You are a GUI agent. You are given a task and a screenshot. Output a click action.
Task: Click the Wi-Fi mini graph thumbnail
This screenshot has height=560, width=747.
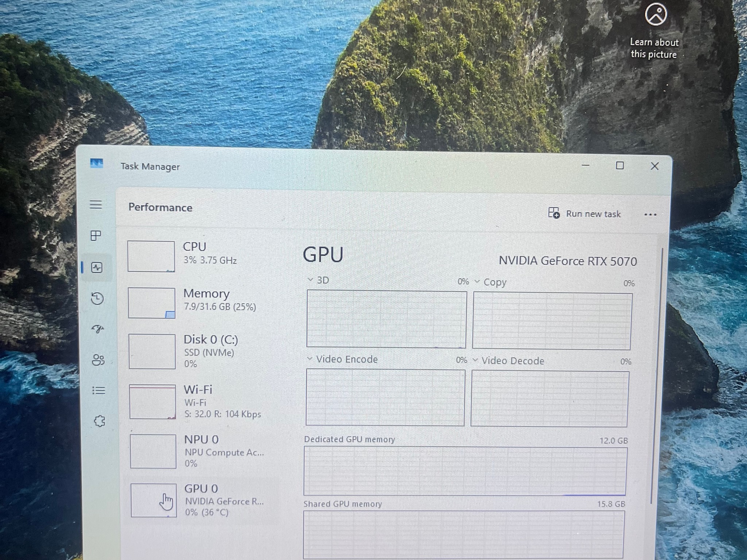tap(153, 402)
